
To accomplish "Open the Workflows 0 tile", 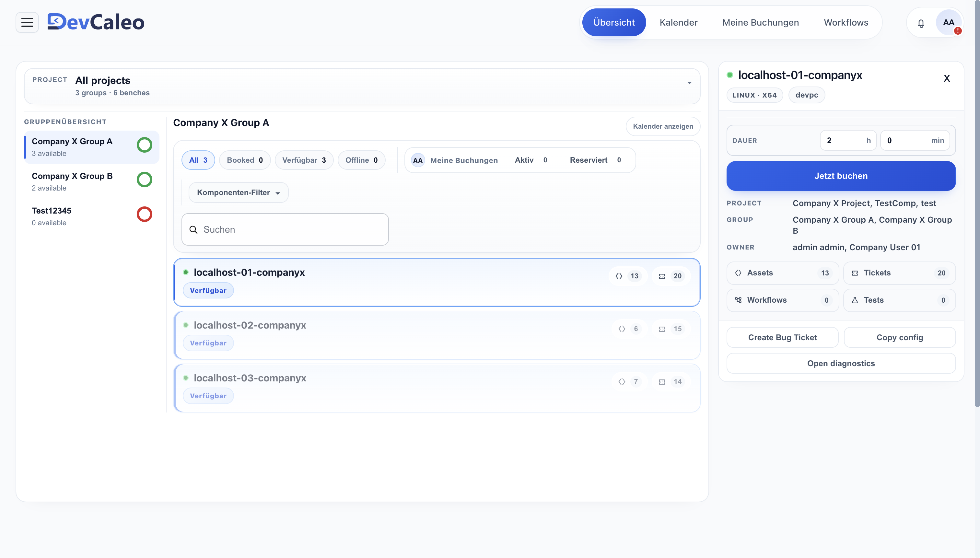I will 782,300.
